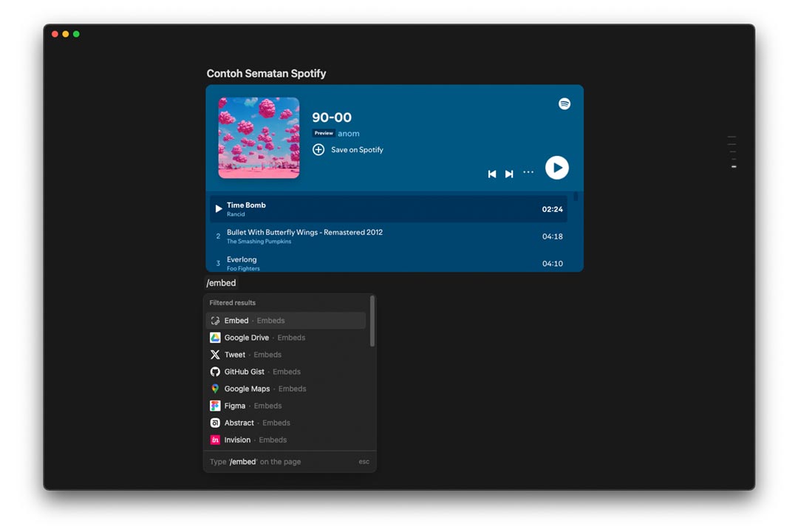Screen dimensions: 798x532
Task: Click Save on Spotify plus icon
Action: tap(318, 150)
